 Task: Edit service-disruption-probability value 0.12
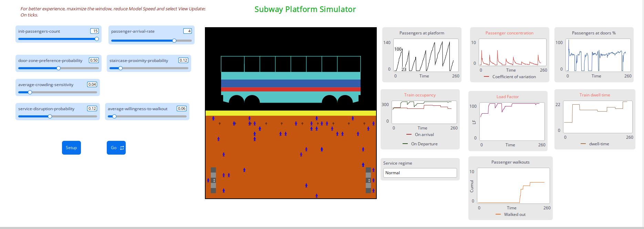(92, 108)
